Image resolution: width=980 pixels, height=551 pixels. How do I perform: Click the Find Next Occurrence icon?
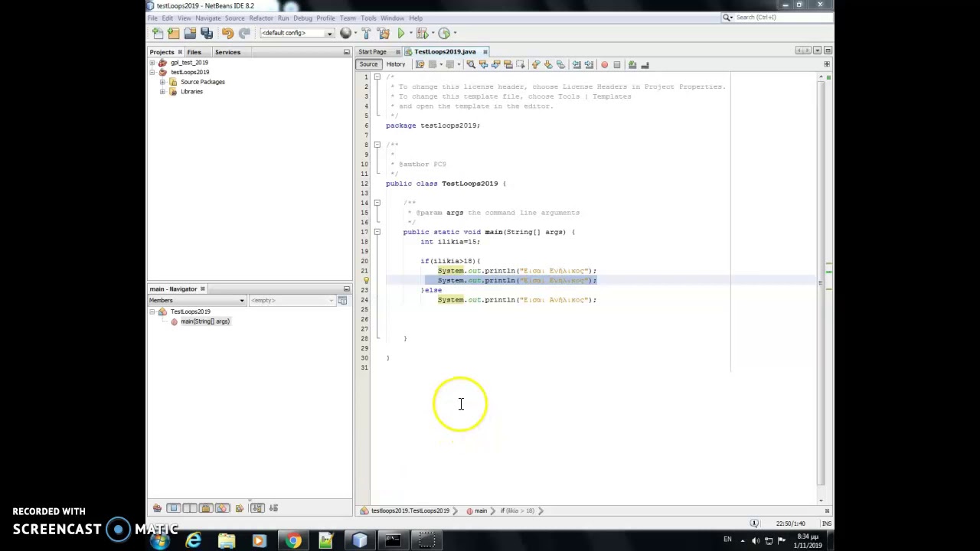tap(495, 64)
